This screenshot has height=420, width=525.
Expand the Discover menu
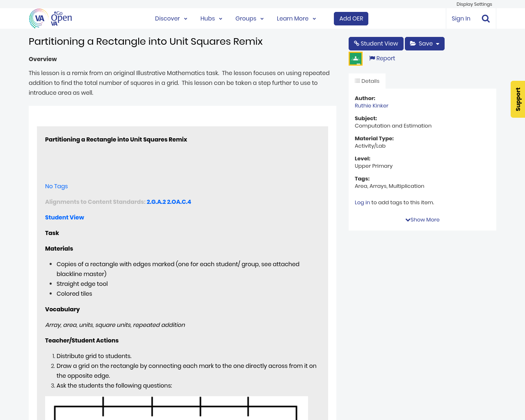click(171, 18)
